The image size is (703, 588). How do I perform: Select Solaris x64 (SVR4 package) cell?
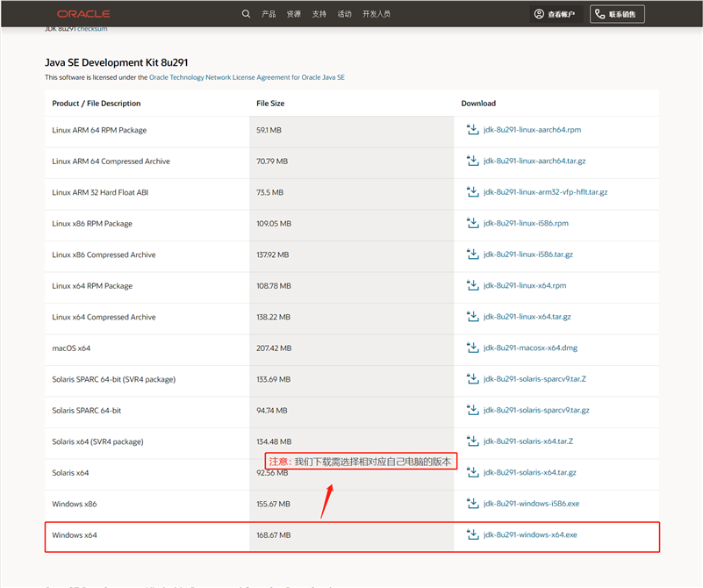147,441
